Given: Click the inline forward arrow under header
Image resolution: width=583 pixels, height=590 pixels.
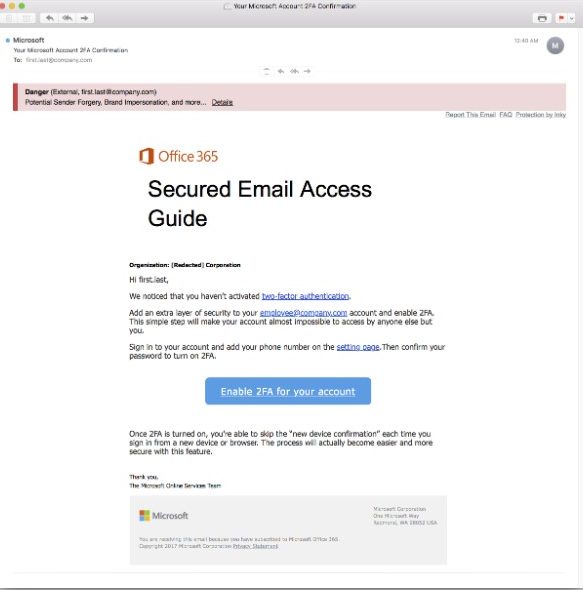Looking at the screenshot, I should click(x=307, y=71).
